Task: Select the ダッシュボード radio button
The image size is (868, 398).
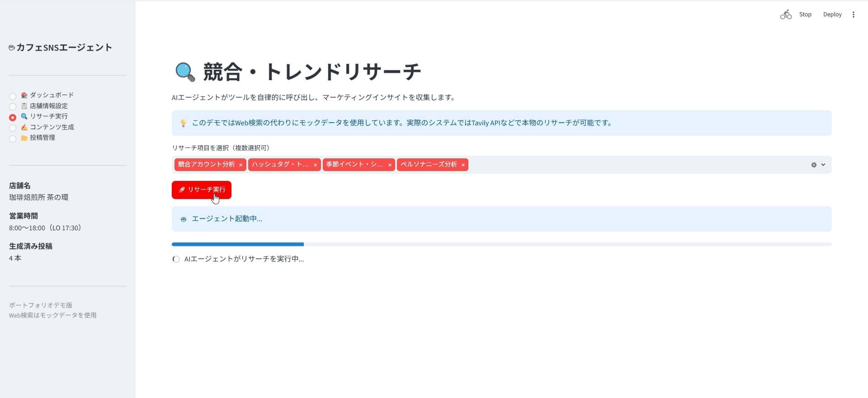Action: pos(13,96)
